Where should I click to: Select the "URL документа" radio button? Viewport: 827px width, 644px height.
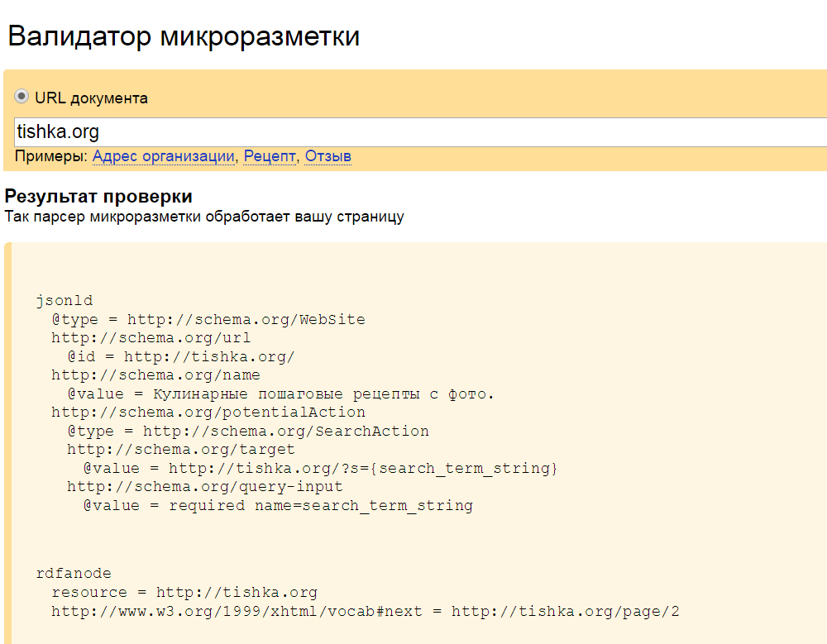[x=22, y=98]
